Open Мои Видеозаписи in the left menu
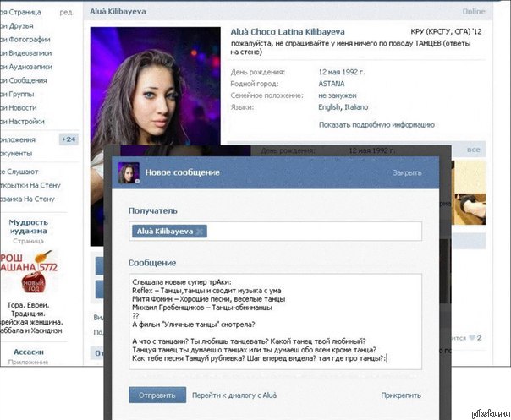 pos(25,53)
